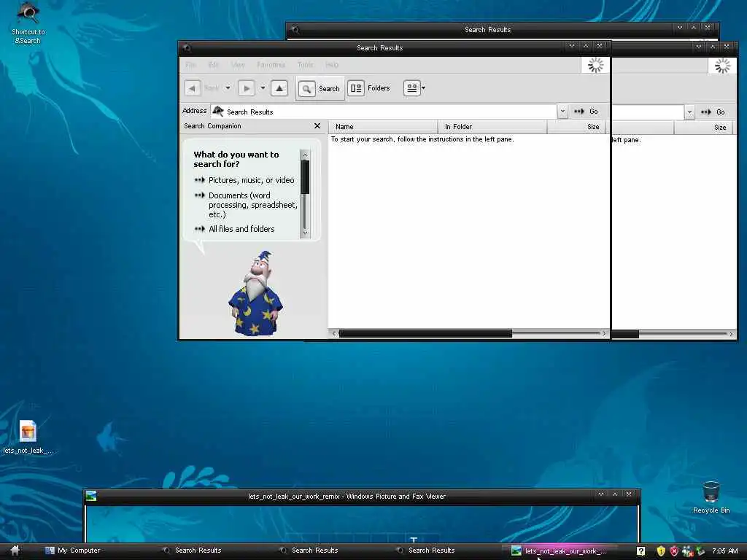Click front window horizontal scrollbar thumb
The height and width of the screenshot is (560, 747).
coord(425,334)
